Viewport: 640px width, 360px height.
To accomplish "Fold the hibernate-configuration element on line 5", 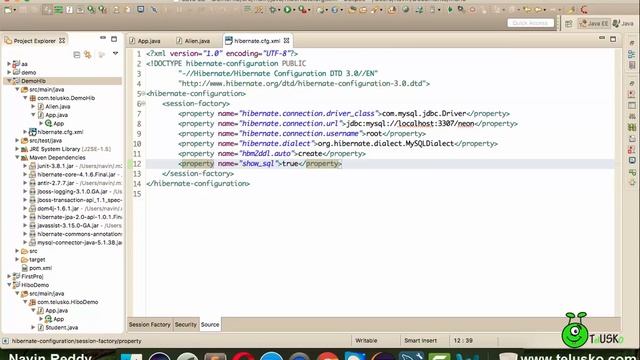I will [x=143, y=93].
